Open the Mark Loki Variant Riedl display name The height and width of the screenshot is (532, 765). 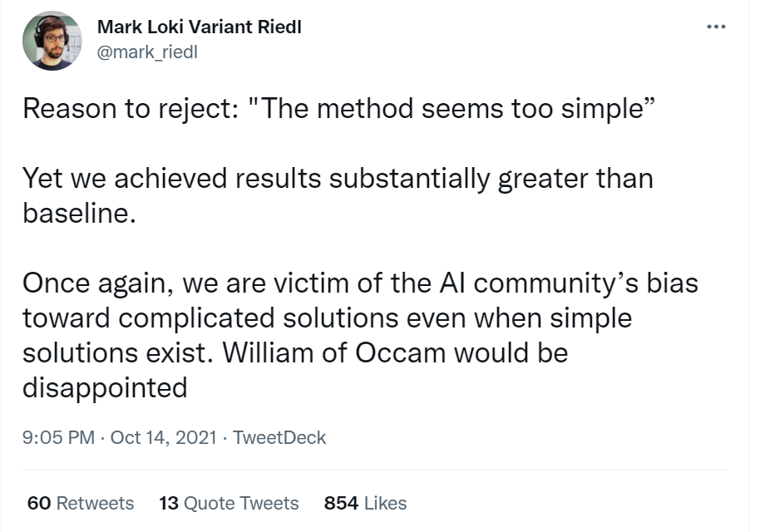[x=200, y=27]
